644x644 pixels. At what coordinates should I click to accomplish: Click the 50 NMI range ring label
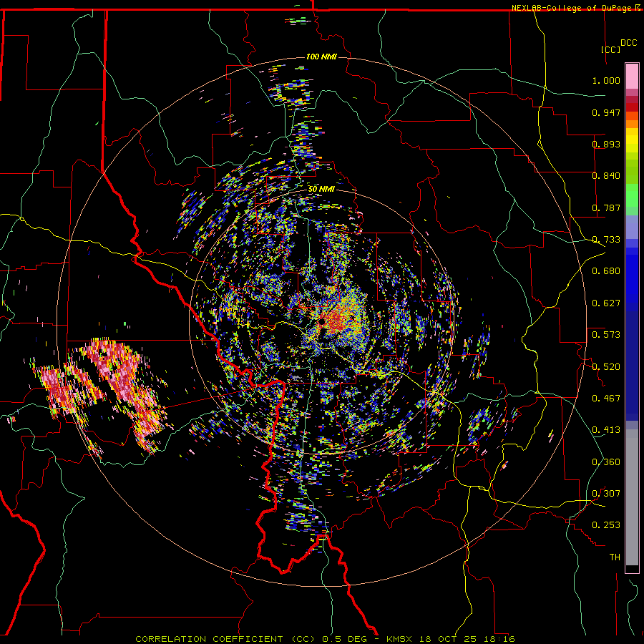point(321,190)
